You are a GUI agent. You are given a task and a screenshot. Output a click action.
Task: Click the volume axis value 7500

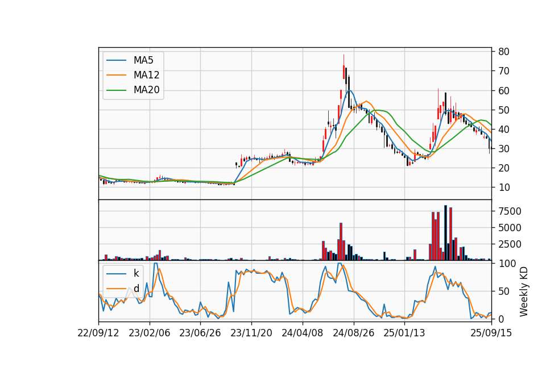coord(510,211)
